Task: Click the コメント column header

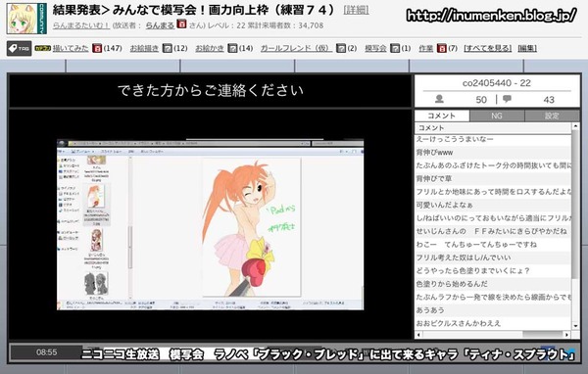Action: pos(493,128)
